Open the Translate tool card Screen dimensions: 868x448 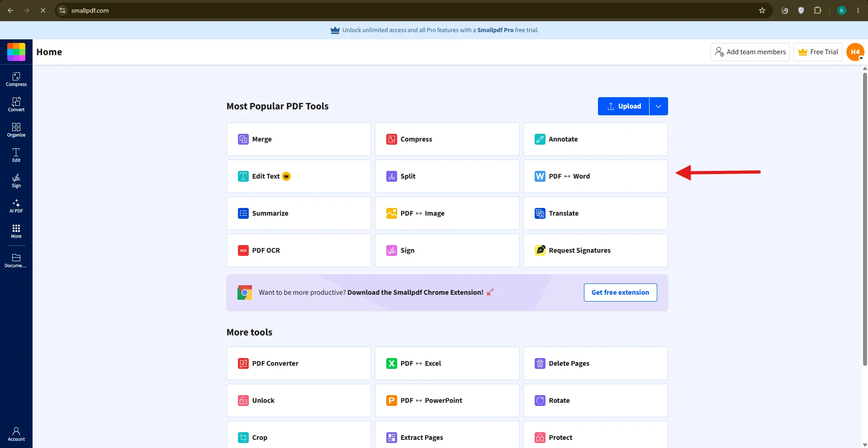[596, 213]
